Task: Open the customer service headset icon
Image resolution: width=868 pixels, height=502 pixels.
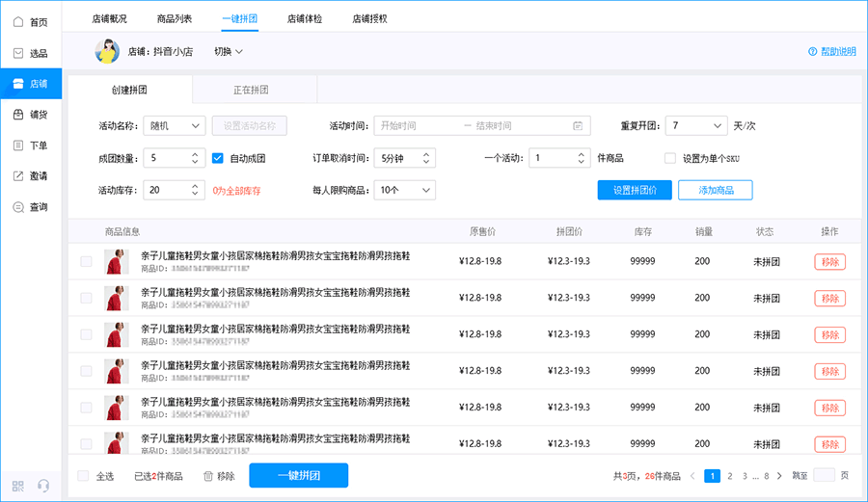Action: [43, 486]
